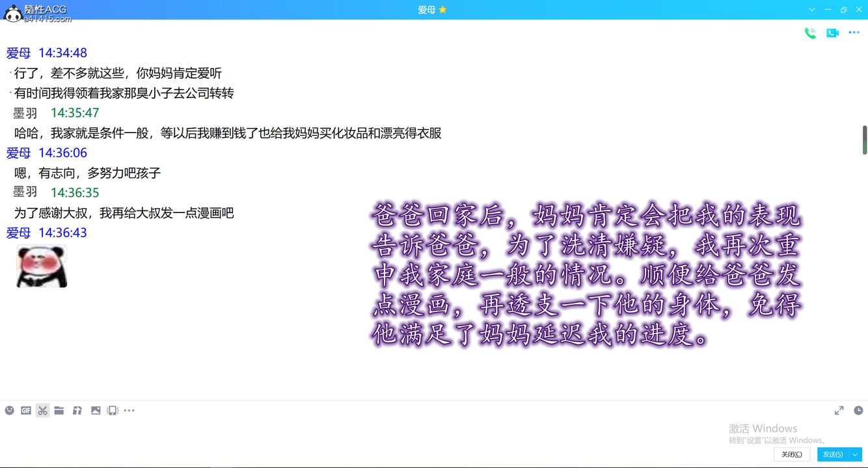Expand the send options arrow beside 发送
Image resolution: width=868 pixels, height=468 pixels.
[x=856, y=454]
